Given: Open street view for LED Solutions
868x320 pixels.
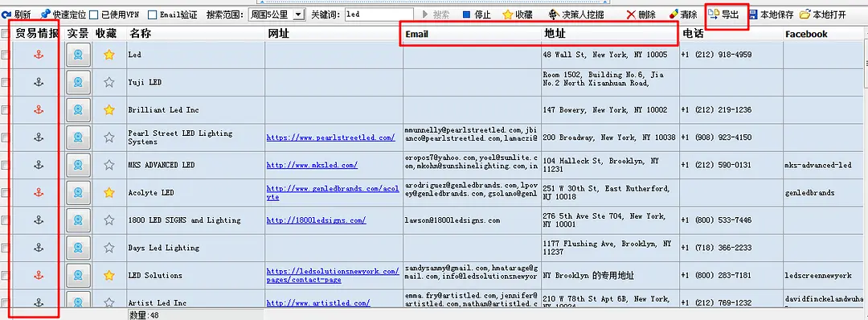Looking at the screenshot, I should tap(79, 275).
